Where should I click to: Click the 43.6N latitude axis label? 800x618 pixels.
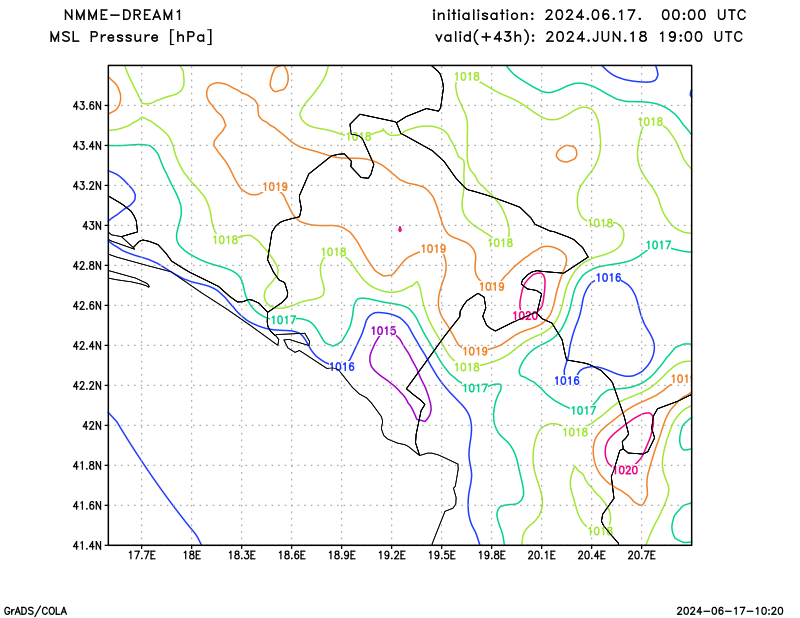pos(87,106)
